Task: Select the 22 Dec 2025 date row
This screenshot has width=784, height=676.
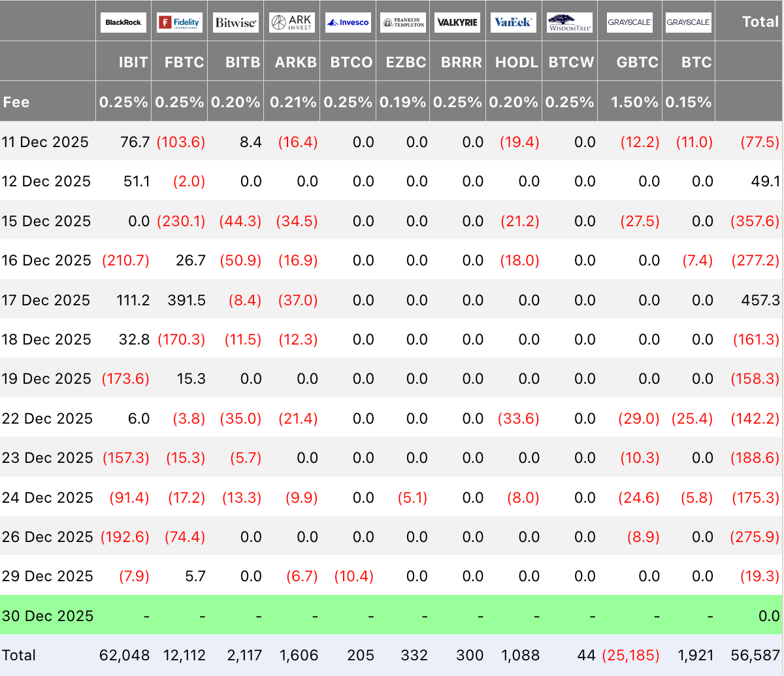Action: pyautogui.click(x=392, y=418)
